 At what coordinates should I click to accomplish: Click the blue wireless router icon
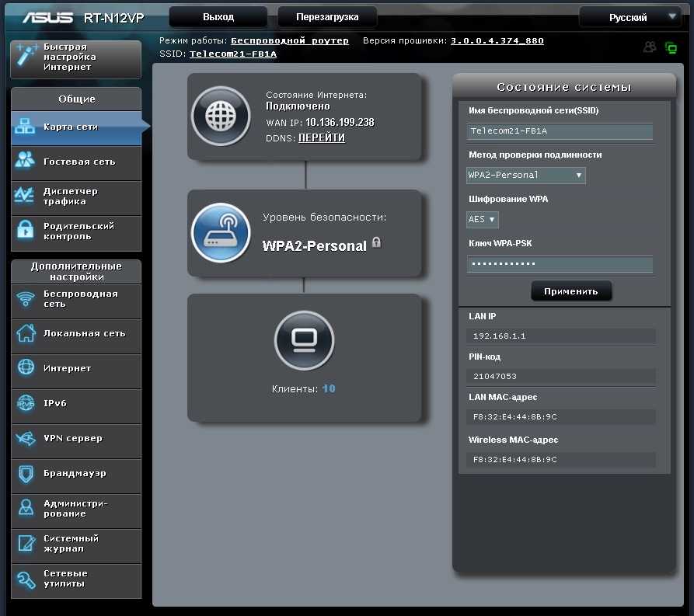221,233
